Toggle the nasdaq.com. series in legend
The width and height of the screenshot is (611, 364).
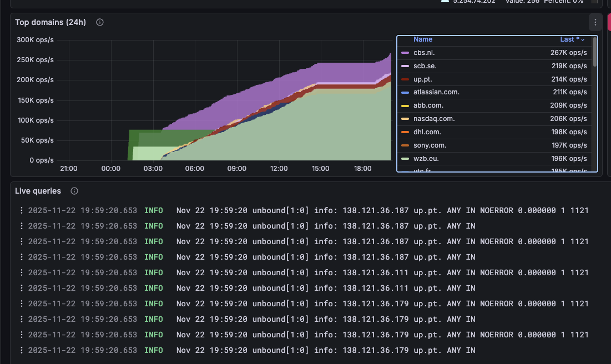click(434, 119)
